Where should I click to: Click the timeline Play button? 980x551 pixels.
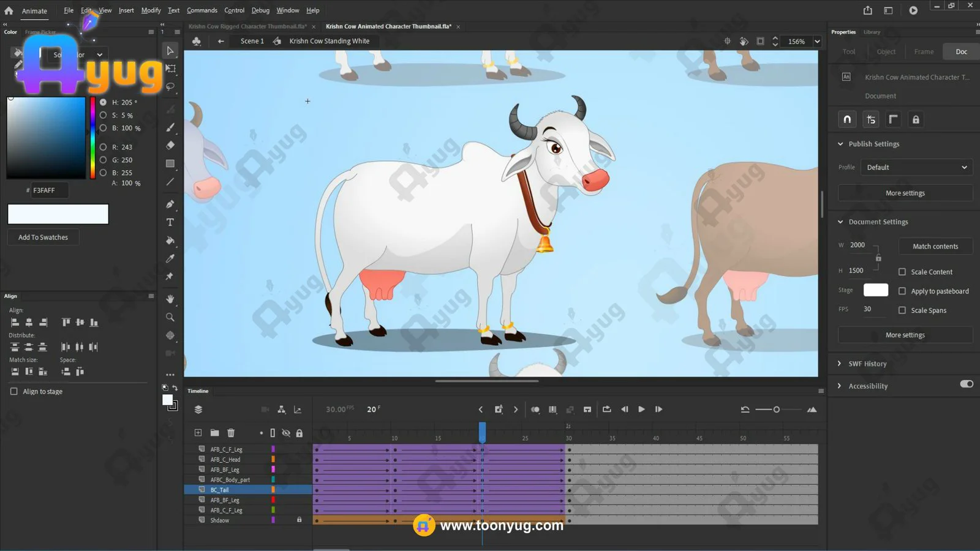coord(641,409)
